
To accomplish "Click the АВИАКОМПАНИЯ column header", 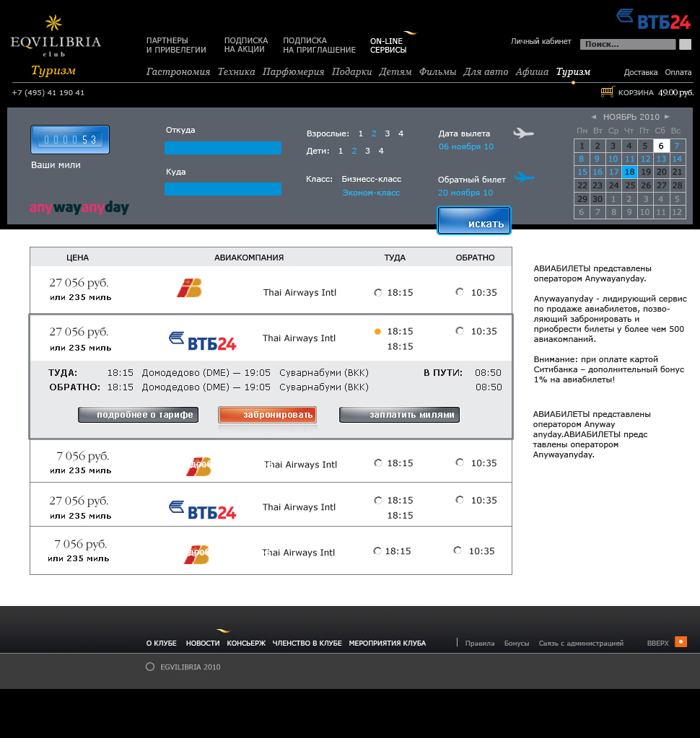I will [x=249, y=258].
